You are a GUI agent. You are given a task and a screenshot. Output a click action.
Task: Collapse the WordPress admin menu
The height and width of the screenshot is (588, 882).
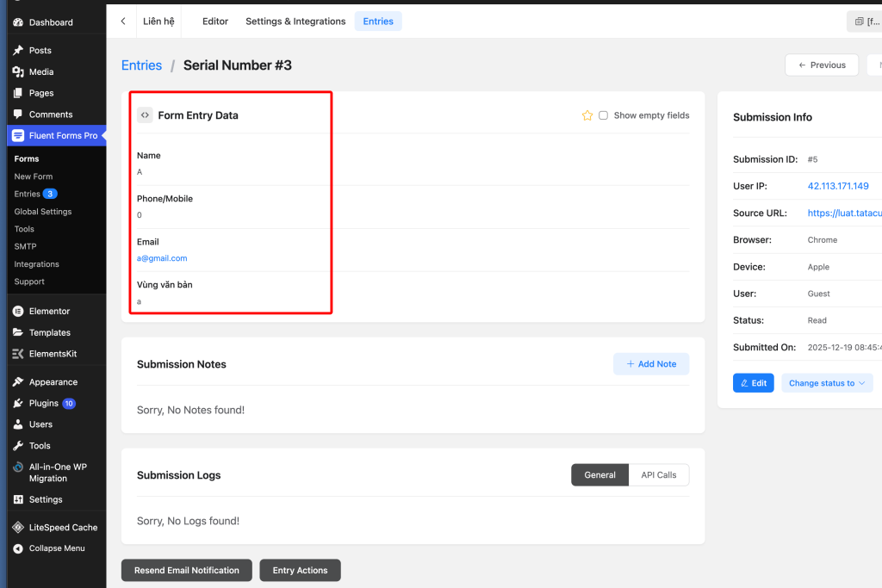click(57, 548)
